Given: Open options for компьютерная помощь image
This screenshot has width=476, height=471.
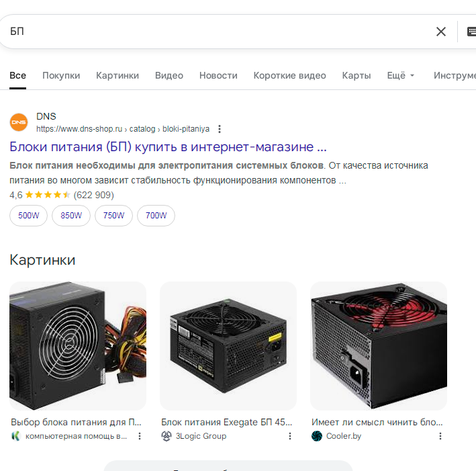Looking at the screenshot, I should 140,436.
